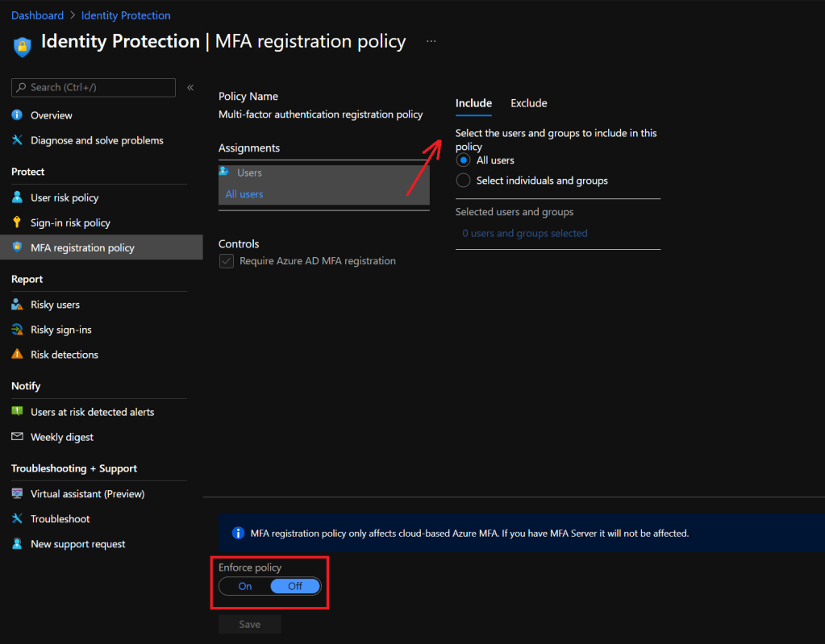Toggle Require Azure AD MFA registration checkbox

click(x=227, y=261)
